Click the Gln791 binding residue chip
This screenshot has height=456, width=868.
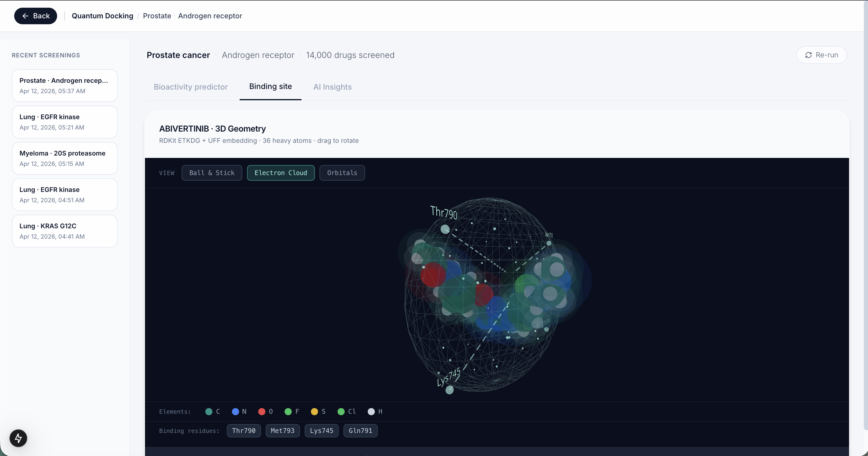(360, 430)
